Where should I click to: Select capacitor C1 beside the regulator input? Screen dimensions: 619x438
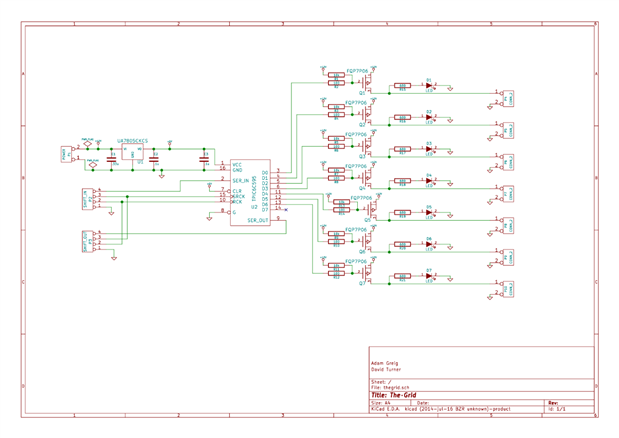pyautogui.click(x=111, y=159)
